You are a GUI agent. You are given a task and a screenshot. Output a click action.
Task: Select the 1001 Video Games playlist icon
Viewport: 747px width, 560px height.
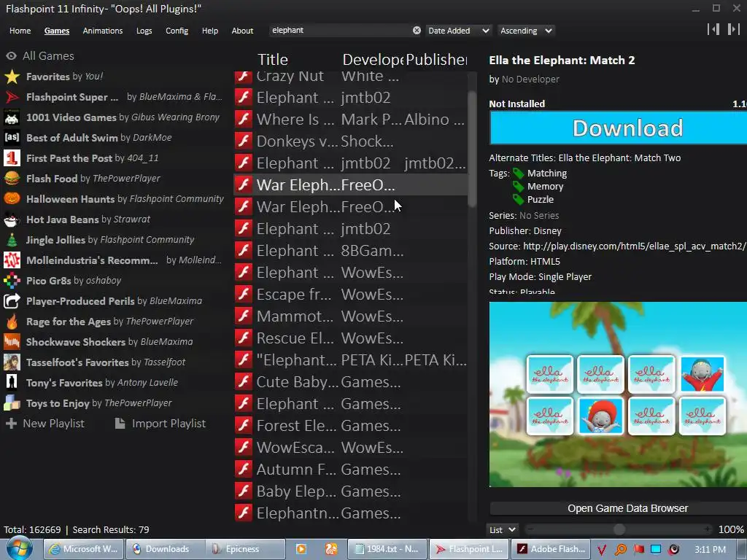(x=12, y=117)
